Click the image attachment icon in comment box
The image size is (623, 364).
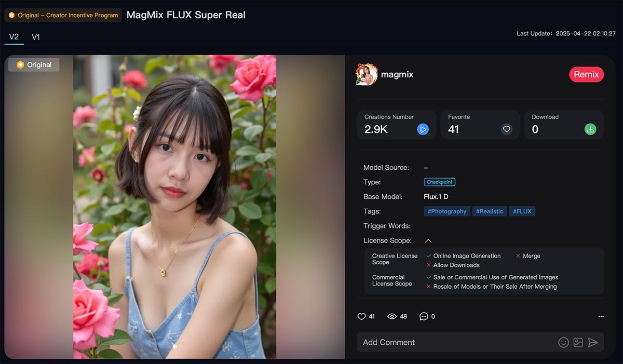coord(578,342)
